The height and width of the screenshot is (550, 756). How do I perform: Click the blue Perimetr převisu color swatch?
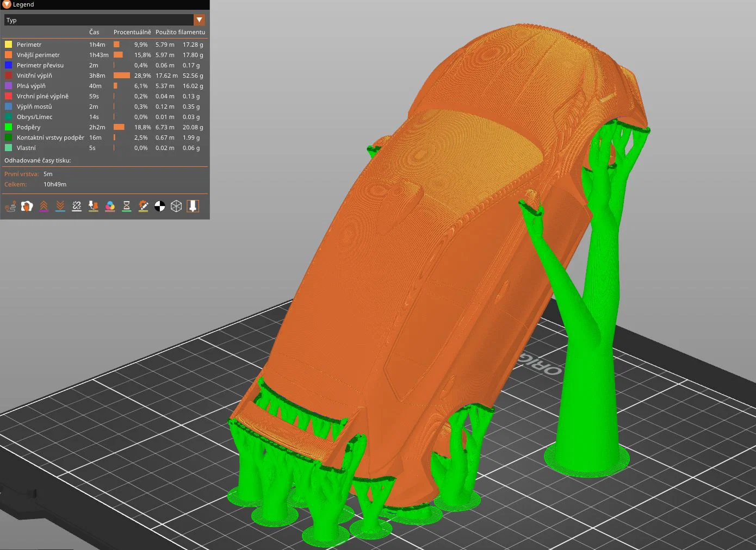pos(9,65)
